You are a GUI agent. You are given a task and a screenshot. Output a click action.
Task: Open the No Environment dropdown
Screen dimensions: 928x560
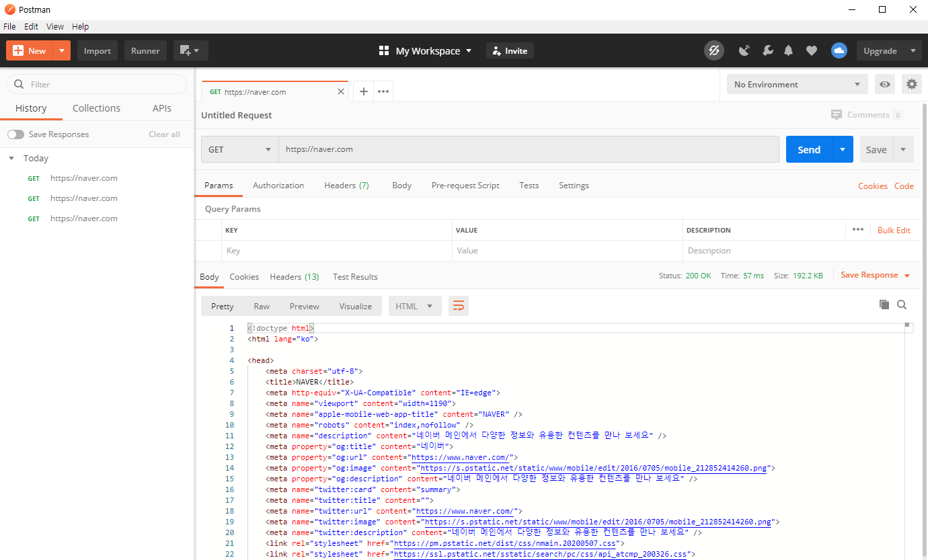pyautogui.click(x=798, y=84)
